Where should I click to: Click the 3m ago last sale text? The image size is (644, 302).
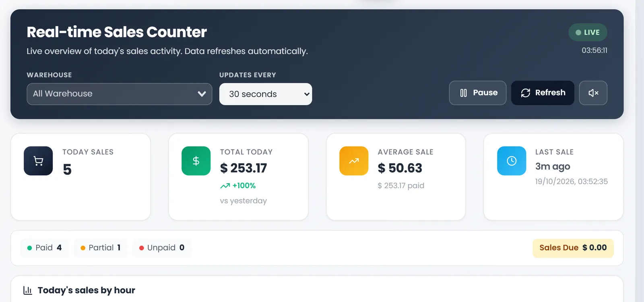pyautogui.click(x=553, y=166)
